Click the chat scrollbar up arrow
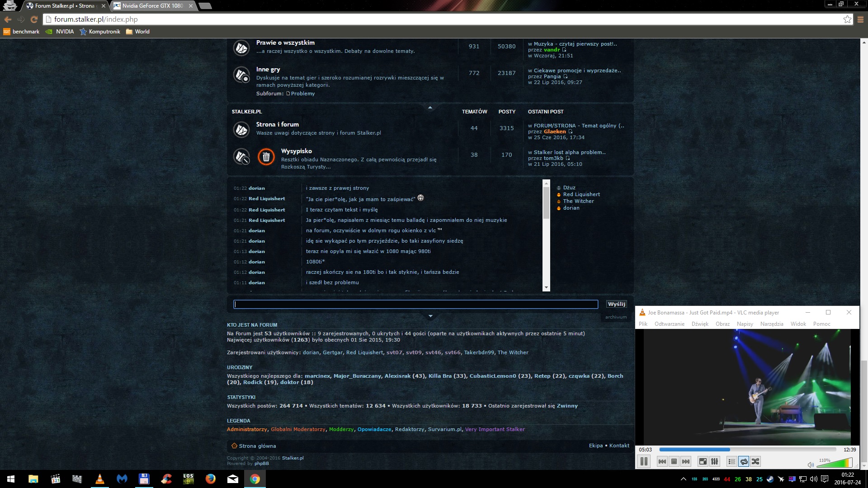 click(x=546, y=183)
